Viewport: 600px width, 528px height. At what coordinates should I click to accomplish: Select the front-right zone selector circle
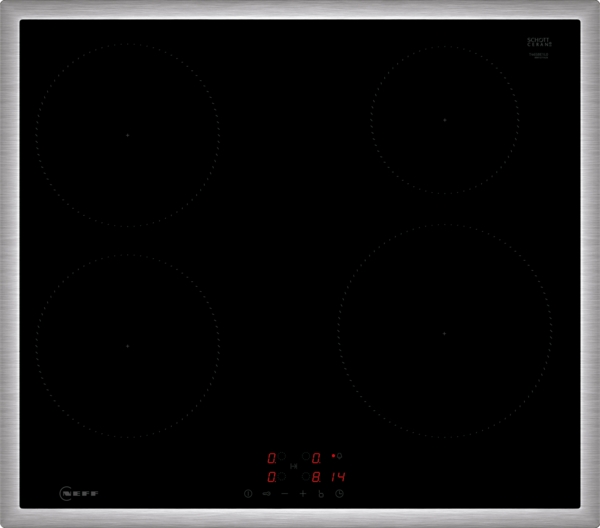click(x=304, y=476)
